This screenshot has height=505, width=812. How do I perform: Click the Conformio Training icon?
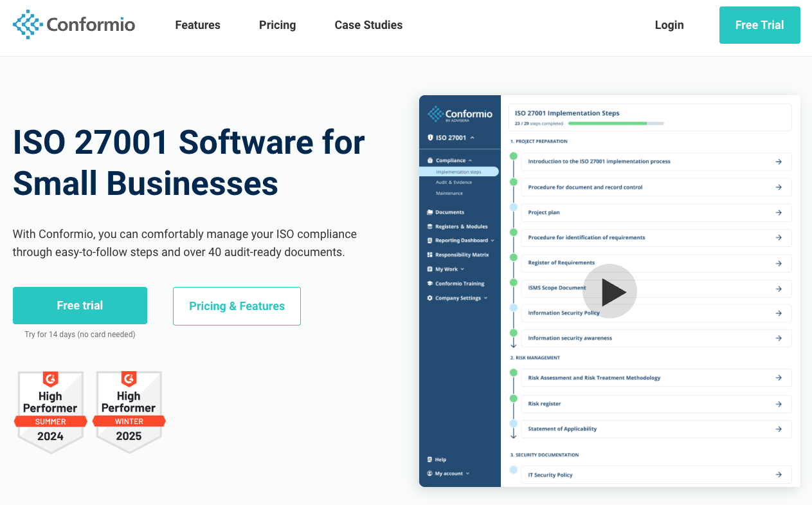pos(430,284)
